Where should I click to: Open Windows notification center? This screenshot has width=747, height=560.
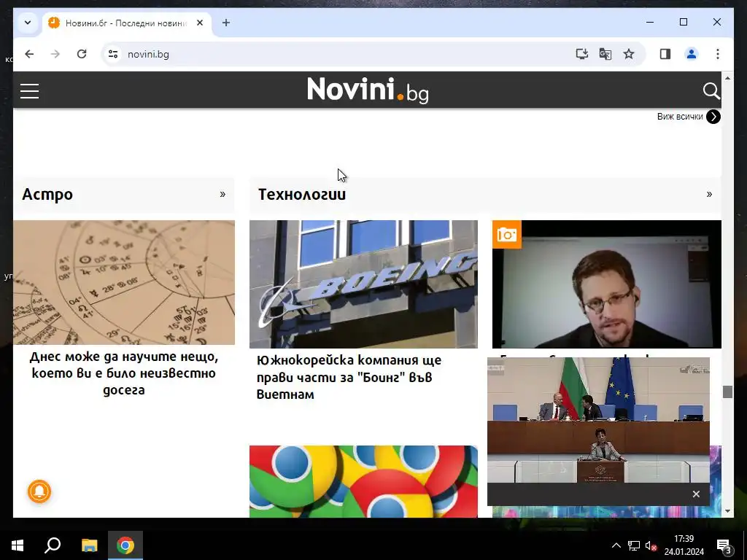tap(724, 545)
